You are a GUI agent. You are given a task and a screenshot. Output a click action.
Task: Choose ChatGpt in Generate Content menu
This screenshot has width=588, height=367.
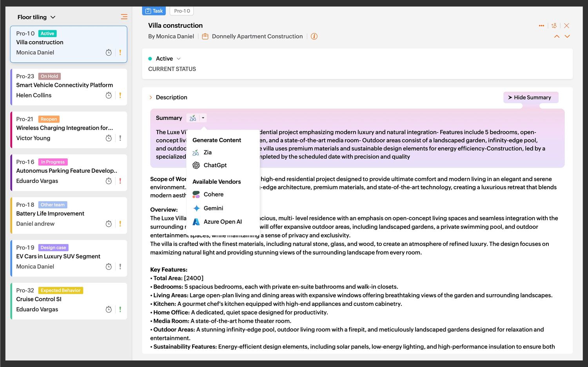[x=215, y=165]
